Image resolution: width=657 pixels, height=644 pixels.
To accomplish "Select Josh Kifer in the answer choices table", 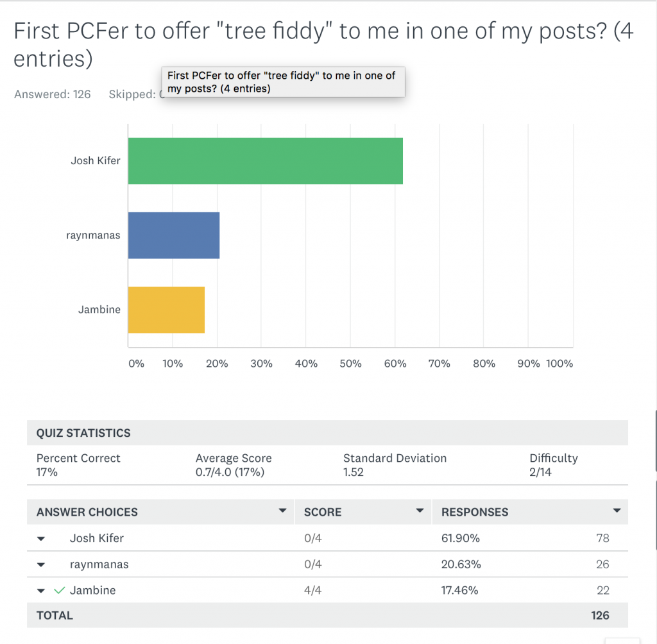I will point(95,538).
